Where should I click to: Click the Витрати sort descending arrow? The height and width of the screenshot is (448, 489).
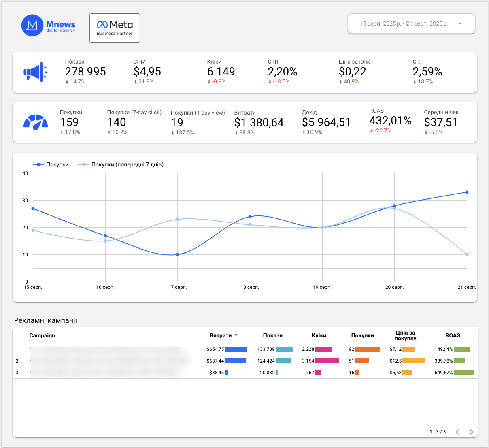(x=236, y=335)
